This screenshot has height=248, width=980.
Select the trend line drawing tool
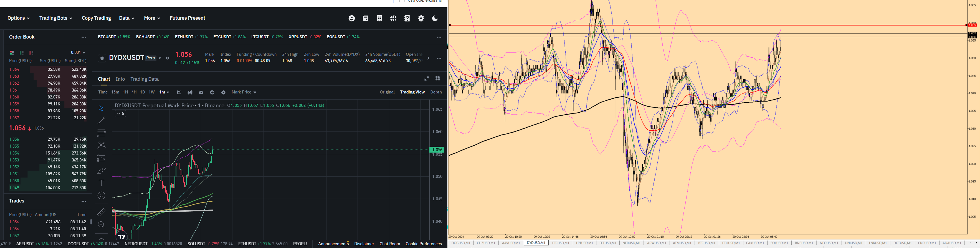(101, 121)
